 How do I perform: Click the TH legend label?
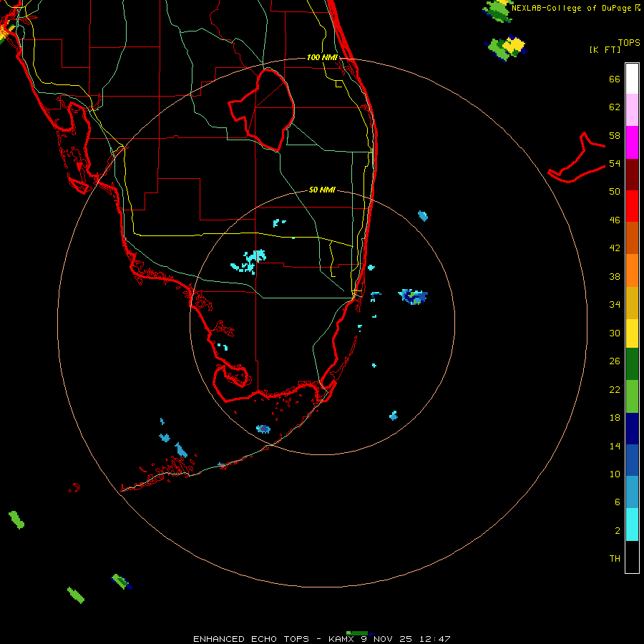[x=615, y=559]
